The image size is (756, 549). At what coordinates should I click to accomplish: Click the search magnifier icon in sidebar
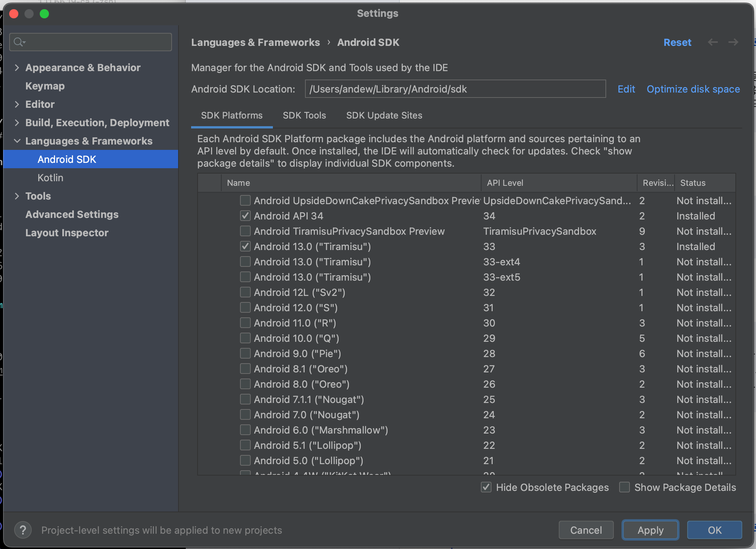click(19, 42)
